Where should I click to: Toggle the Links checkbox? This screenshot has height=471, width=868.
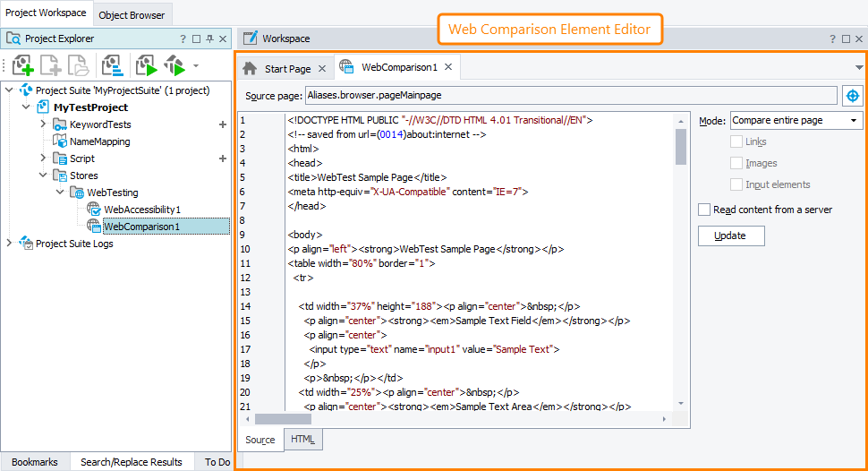tap(736, 141)
